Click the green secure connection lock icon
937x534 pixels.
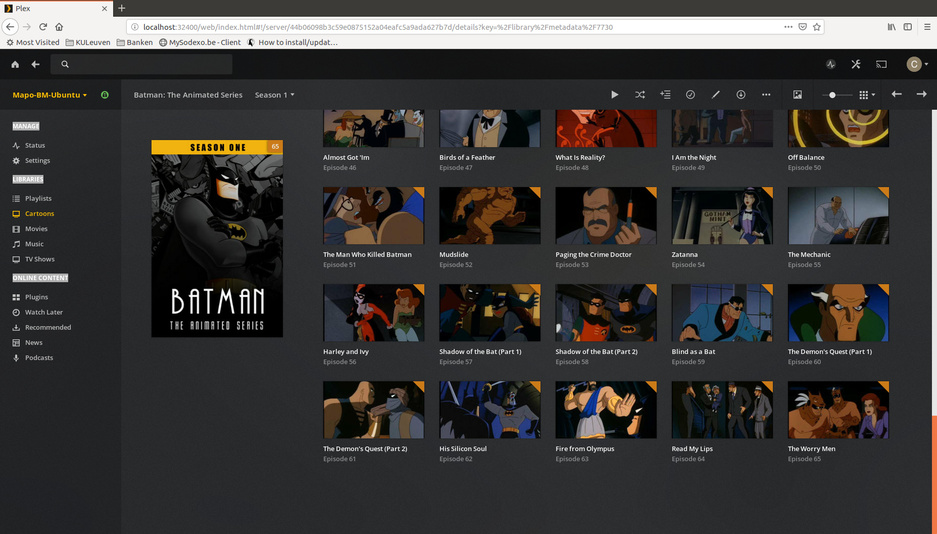pos(105,95)
